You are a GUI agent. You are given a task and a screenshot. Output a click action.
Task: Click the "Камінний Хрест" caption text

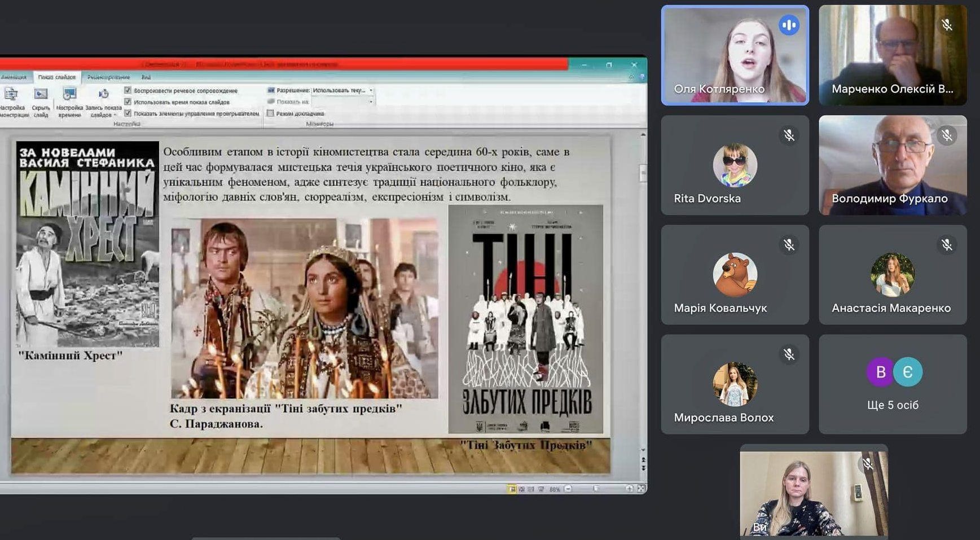tap(71, 355)
